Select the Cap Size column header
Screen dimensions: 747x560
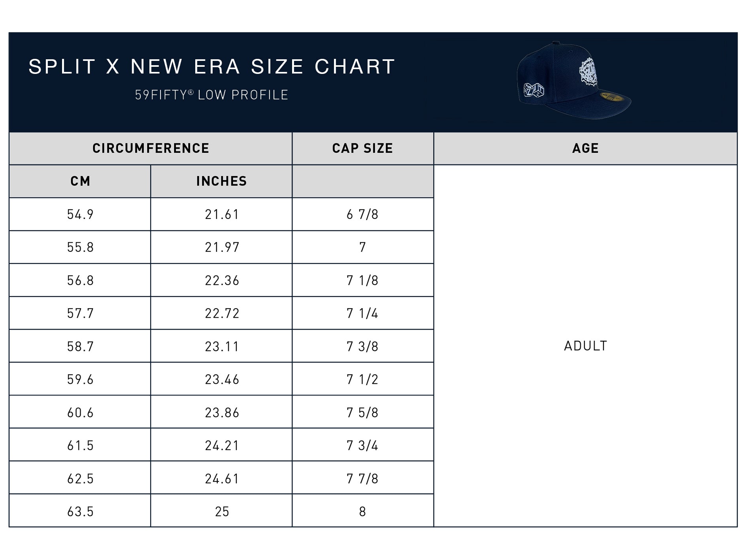363,148
